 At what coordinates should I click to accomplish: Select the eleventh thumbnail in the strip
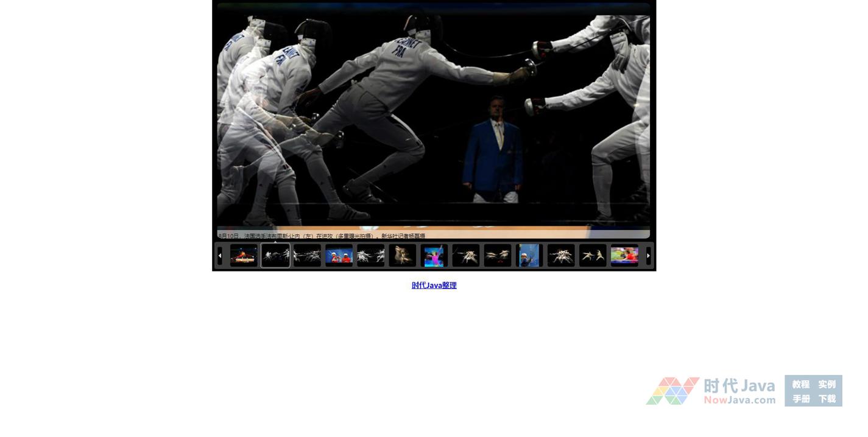[x=560, y=256]
